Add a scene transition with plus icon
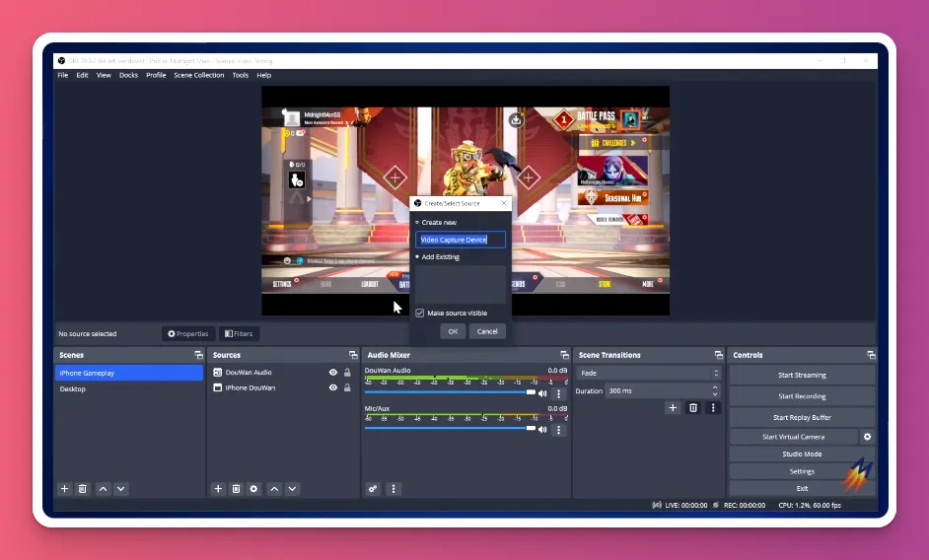 pos(673,408)
